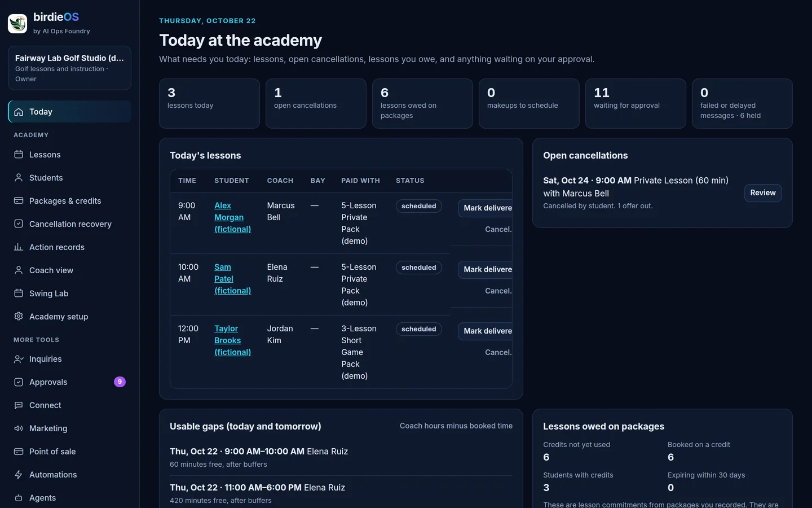Click the '6 lessons owed on packages' card

pos(422,103)
